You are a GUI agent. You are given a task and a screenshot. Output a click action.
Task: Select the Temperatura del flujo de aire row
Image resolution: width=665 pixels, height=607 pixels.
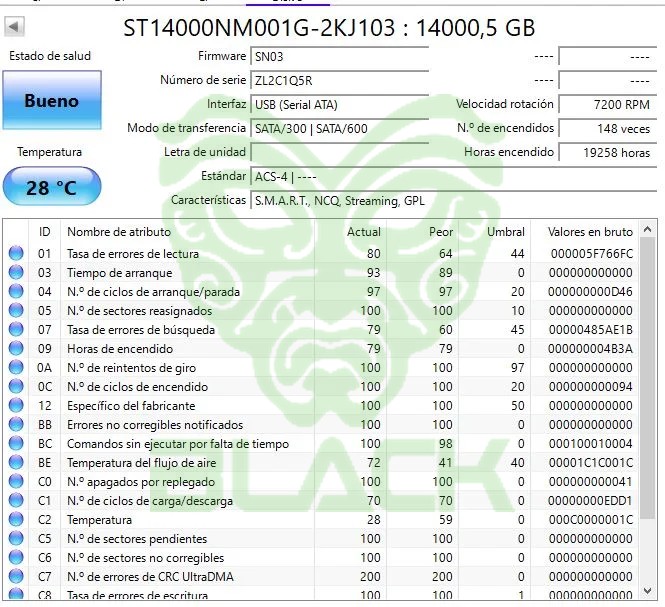321,462
